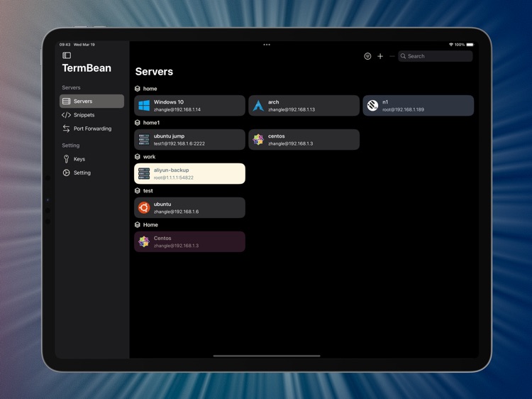Open the Windows 10 server card
The image size is (532, 399).
coord(189,106)
